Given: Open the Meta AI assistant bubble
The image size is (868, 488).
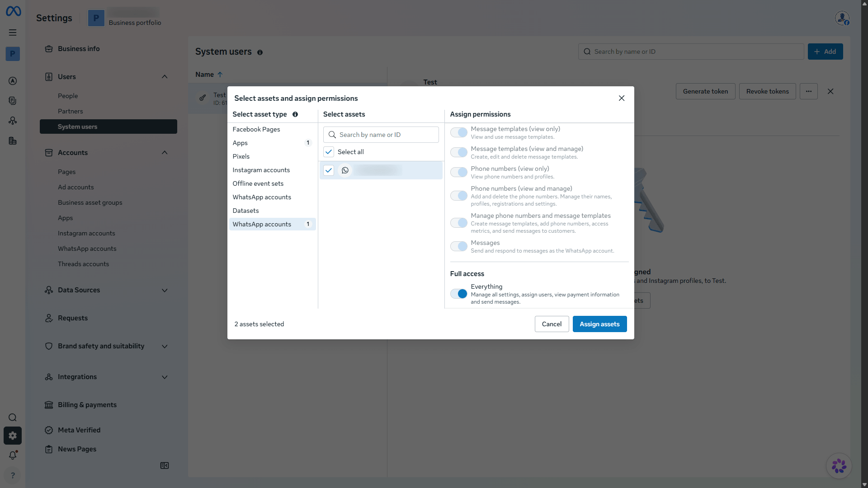Looking at the screenshot, I should (839, 466).
